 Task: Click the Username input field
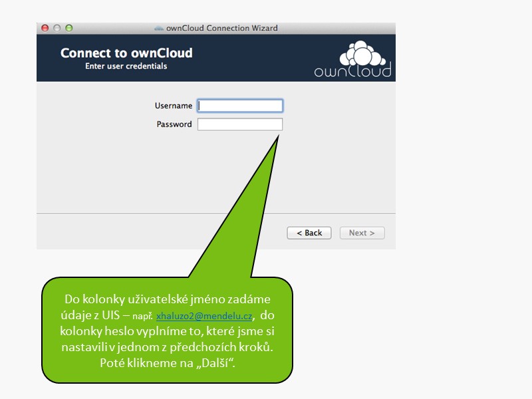pos(240,106)
